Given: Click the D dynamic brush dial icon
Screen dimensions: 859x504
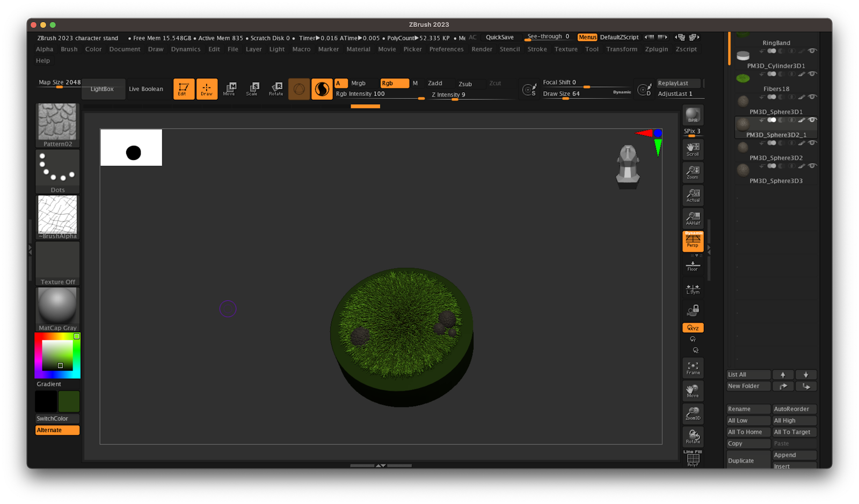Looking at the screenshot, I should coord(644,89).
